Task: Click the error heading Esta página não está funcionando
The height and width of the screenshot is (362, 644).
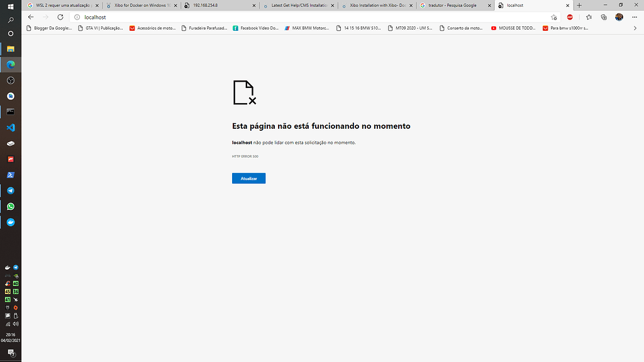Action: 321,126
